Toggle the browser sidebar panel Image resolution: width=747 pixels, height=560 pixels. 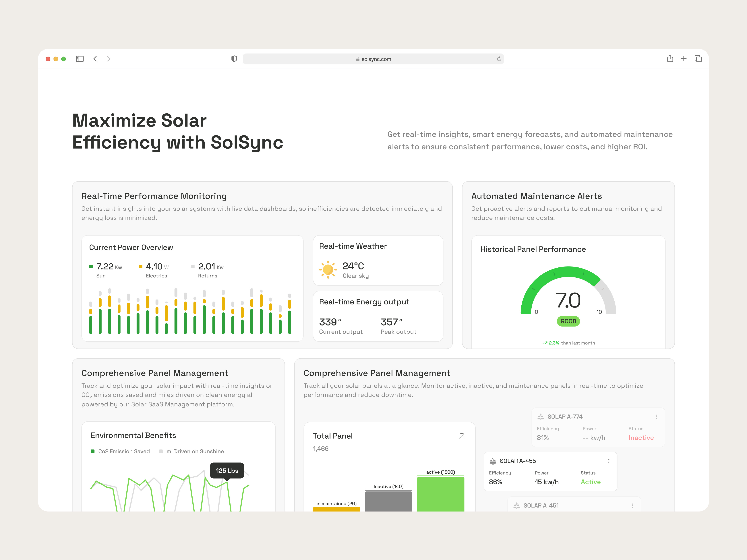pos(80,58)
